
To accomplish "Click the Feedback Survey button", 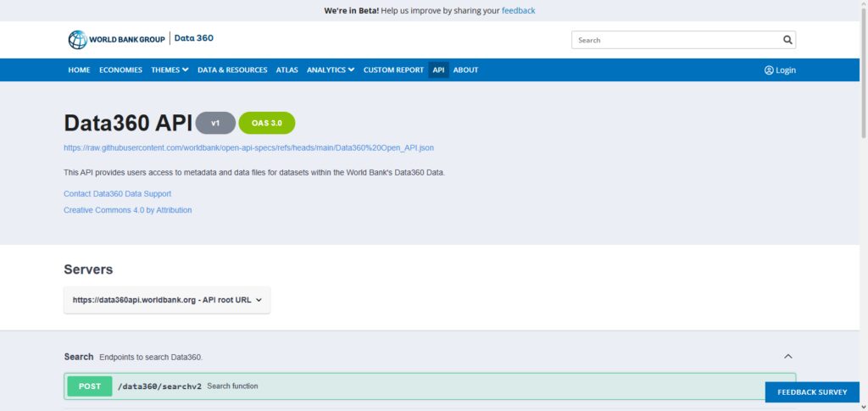I will pyautogui.click(x=812, y=392).
